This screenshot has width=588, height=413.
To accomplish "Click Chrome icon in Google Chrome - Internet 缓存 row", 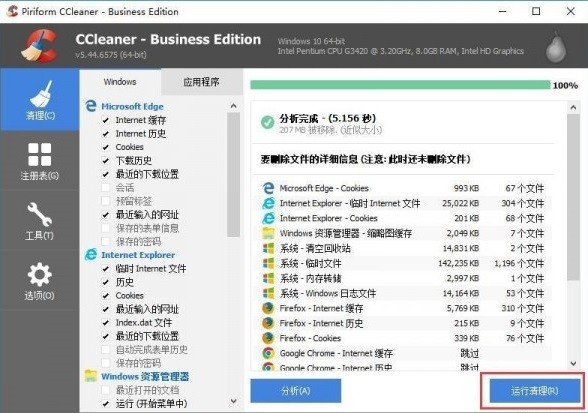I will click(268, 353).
